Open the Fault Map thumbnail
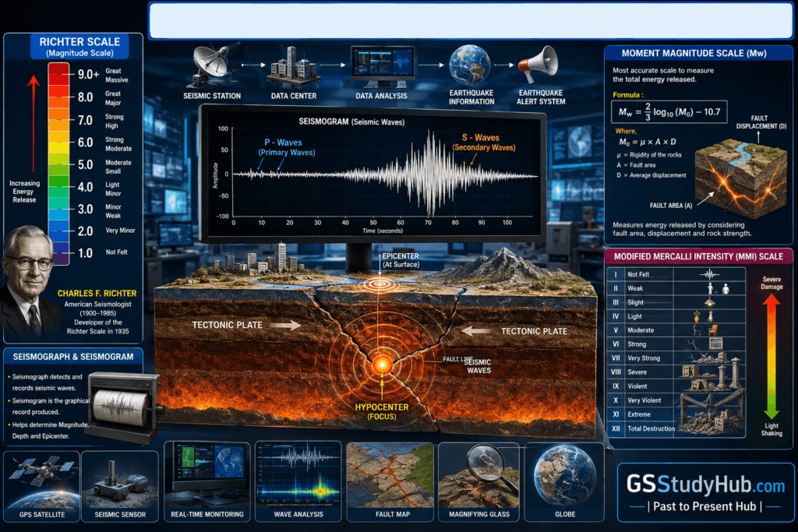Viewport: 798px width, 532px height. (x=390, y=481)
